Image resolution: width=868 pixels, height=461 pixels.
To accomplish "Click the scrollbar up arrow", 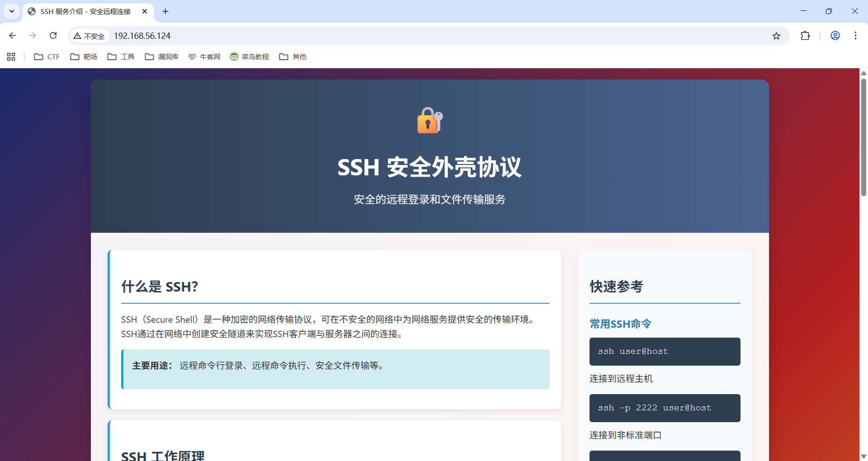I will pos(863,73).
